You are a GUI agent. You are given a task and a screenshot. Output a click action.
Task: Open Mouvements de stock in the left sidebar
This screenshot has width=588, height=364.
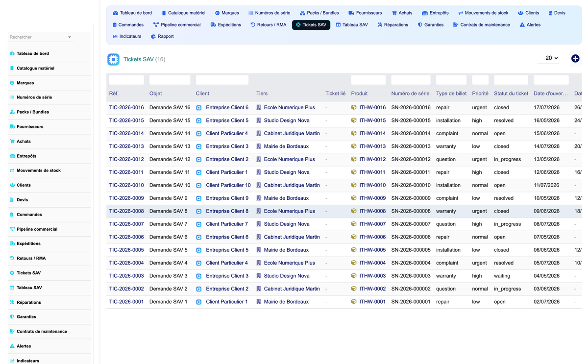[x=39, y=170]
